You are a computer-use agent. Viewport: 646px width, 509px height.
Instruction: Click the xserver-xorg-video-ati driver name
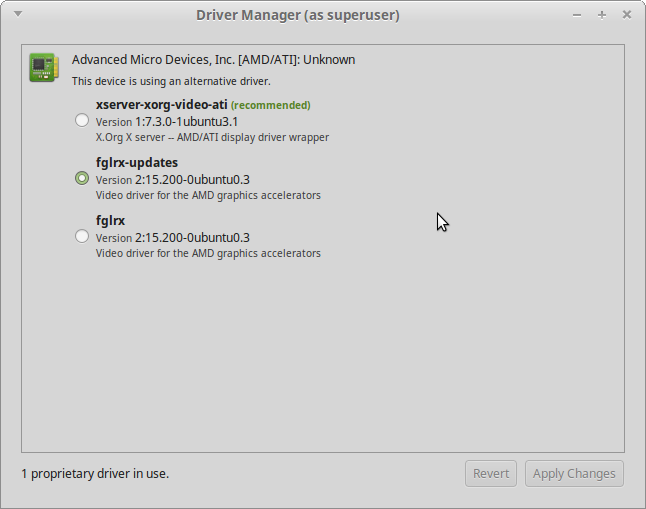coord(162,105)
